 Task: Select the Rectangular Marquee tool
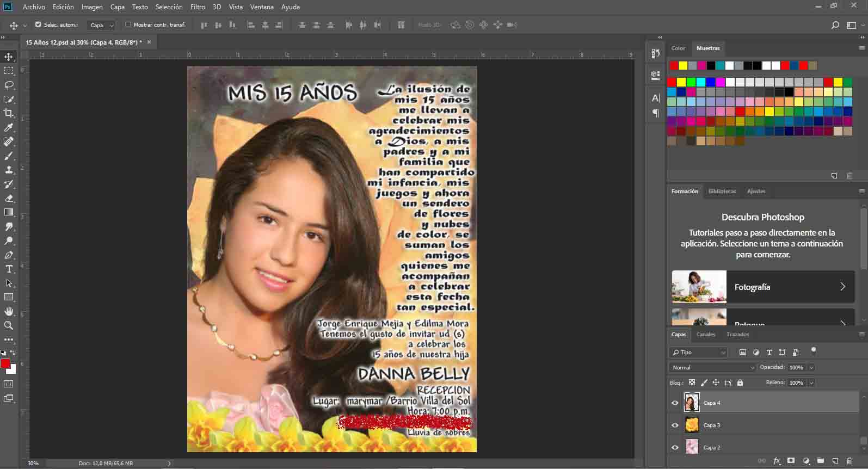pyautogui.click(x=9, y=71)
